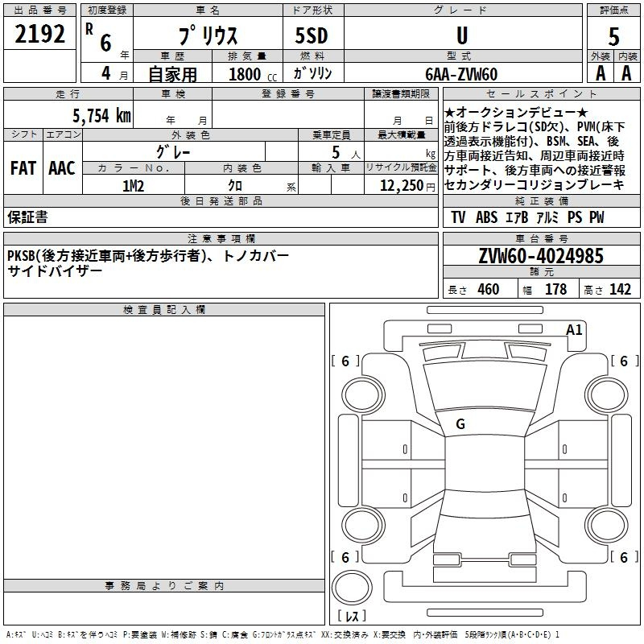
Task: Select the アルミ equipment entry
Action: point(548,217)
